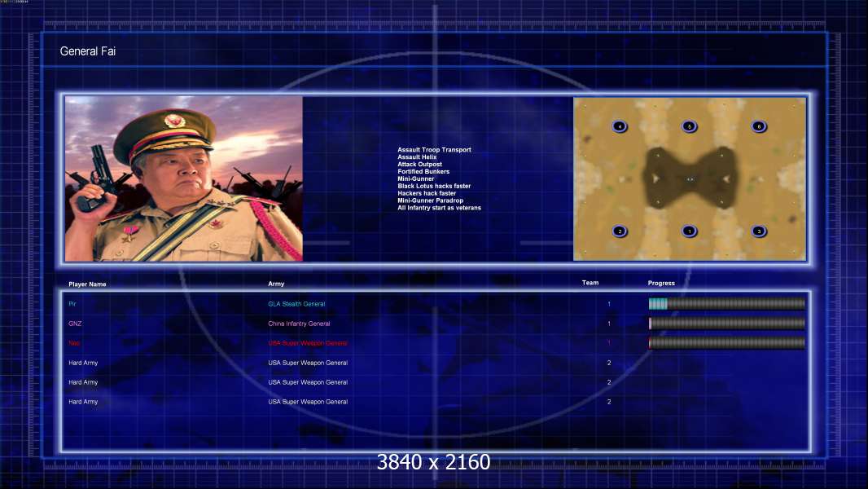868x489 pixels.
Task: Click Pir's loading progress bar
Action: point(727,303)
